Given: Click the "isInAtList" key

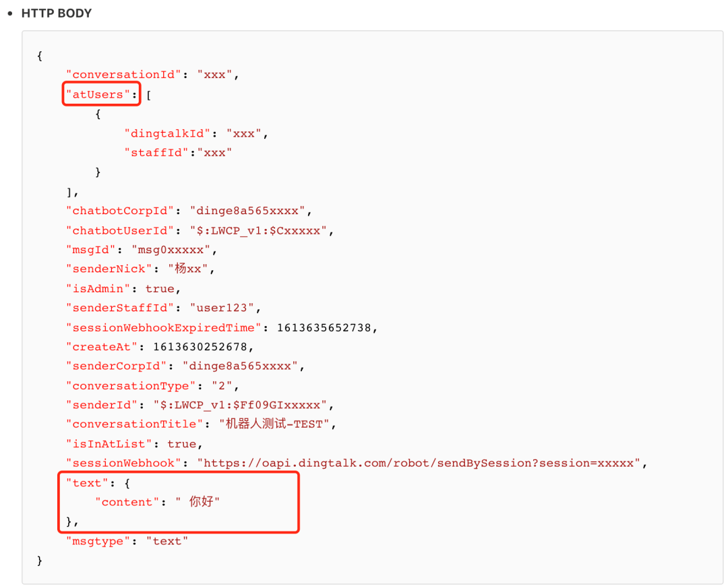Looking at the screenshot, I should (x=109, y=444).
